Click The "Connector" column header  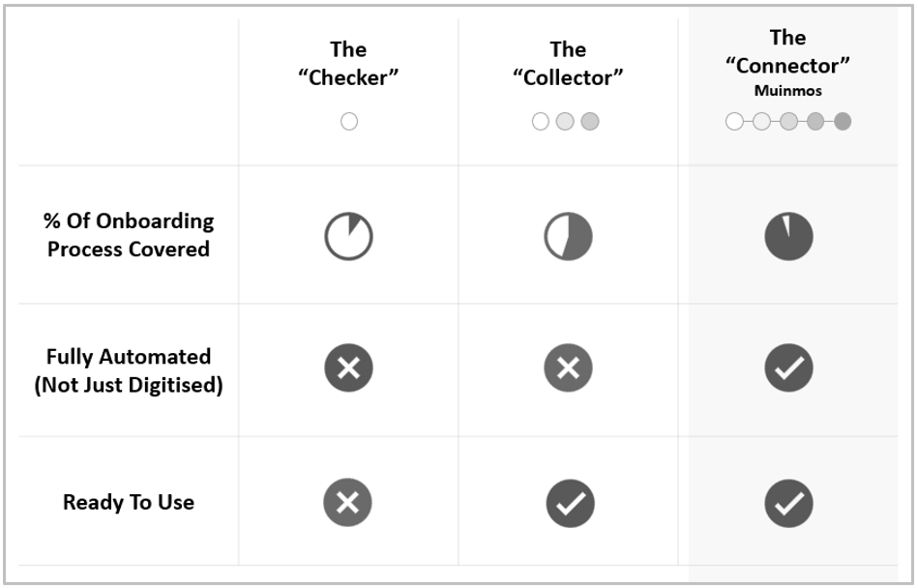pyautogui.click(x=787, y=51)
